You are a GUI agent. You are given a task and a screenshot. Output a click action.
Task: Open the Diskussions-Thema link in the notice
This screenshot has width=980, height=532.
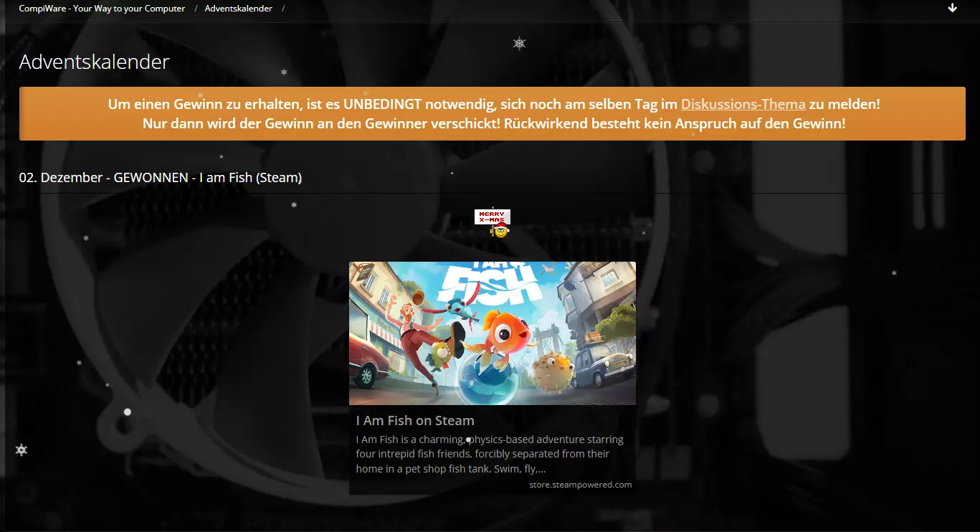click(x=743, y=104)
